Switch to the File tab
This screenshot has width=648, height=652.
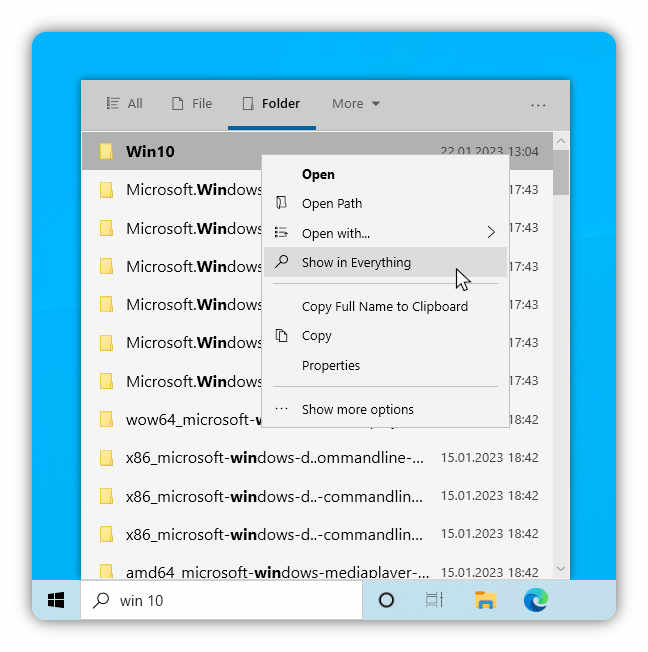(x=192, y=103)
